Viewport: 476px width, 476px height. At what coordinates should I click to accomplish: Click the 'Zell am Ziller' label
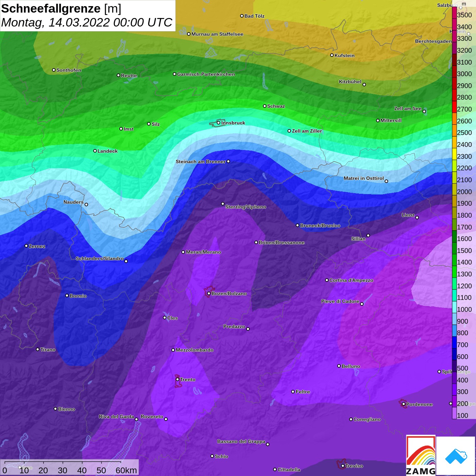pyautogui.click(x=307, y=131)
